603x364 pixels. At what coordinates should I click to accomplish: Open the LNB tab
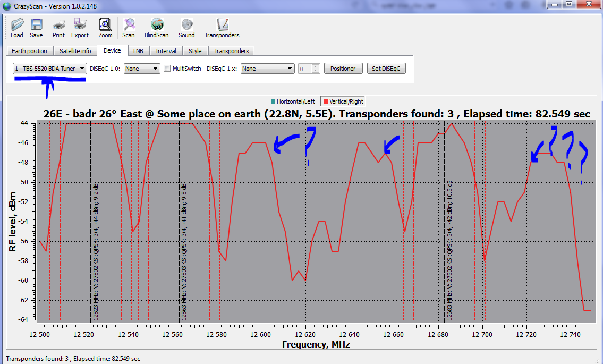click(138, 51)
